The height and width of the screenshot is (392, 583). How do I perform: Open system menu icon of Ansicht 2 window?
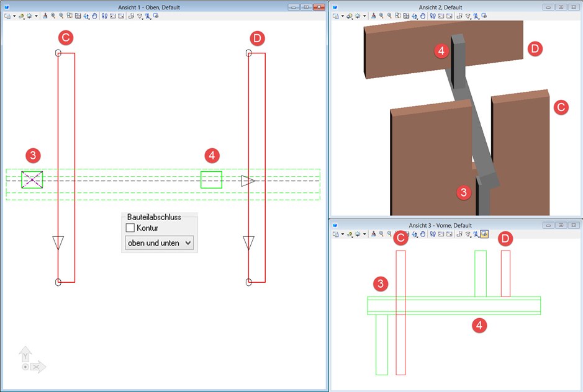tap(335, 7)
